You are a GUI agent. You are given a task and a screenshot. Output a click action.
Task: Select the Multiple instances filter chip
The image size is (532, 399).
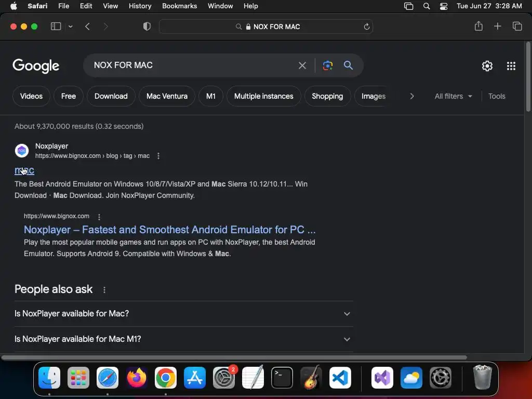point(263,96)
